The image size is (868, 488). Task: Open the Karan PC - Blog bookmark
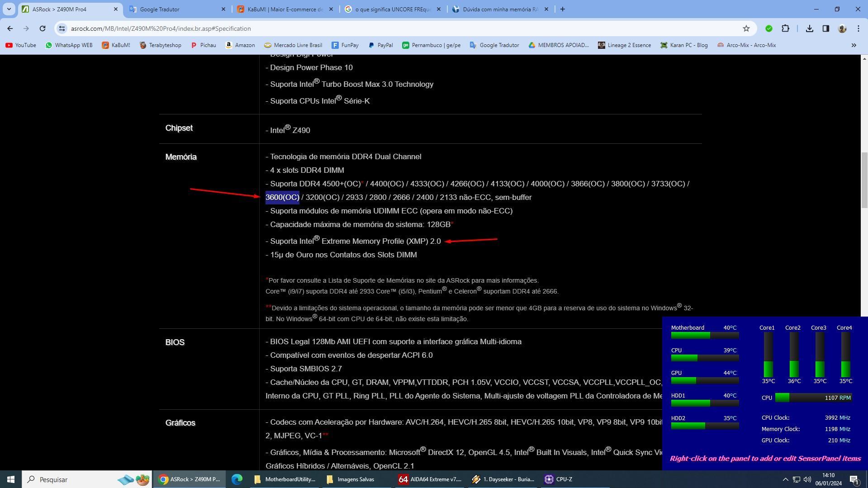[684, 45]
